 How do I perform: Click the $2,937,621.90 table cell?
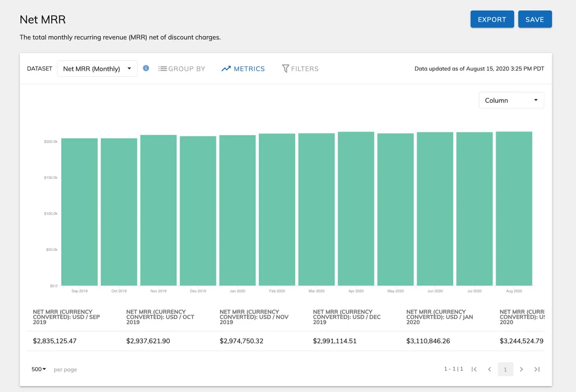click(x=148, y=341)
